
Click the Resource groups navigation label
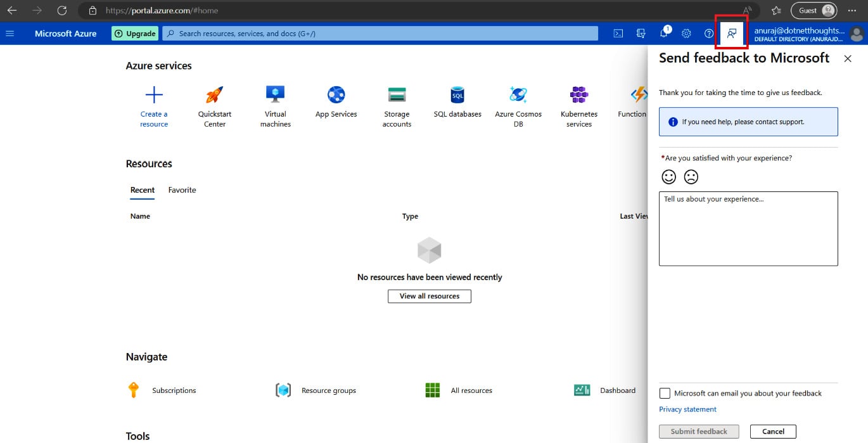(x=329, y=390)
